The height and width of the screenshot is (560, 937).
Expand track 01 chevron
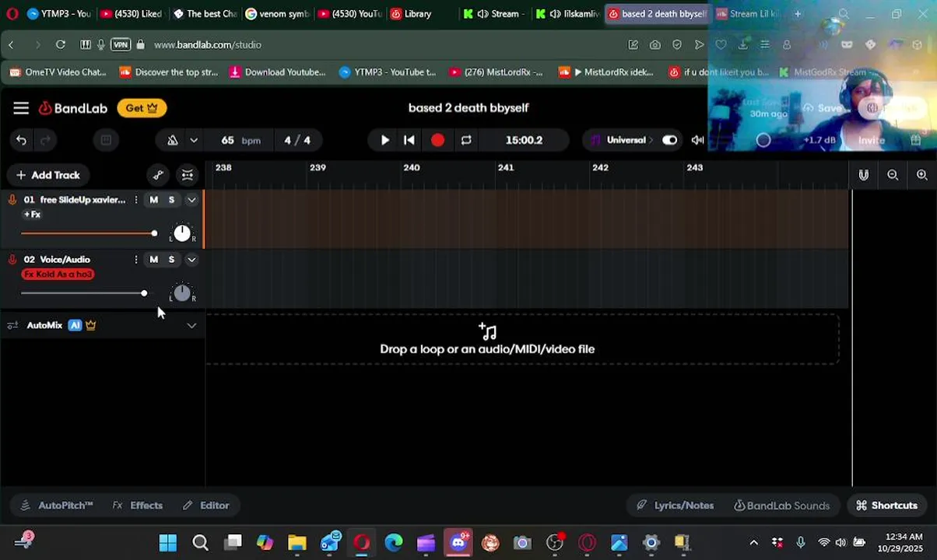point(191,200)
